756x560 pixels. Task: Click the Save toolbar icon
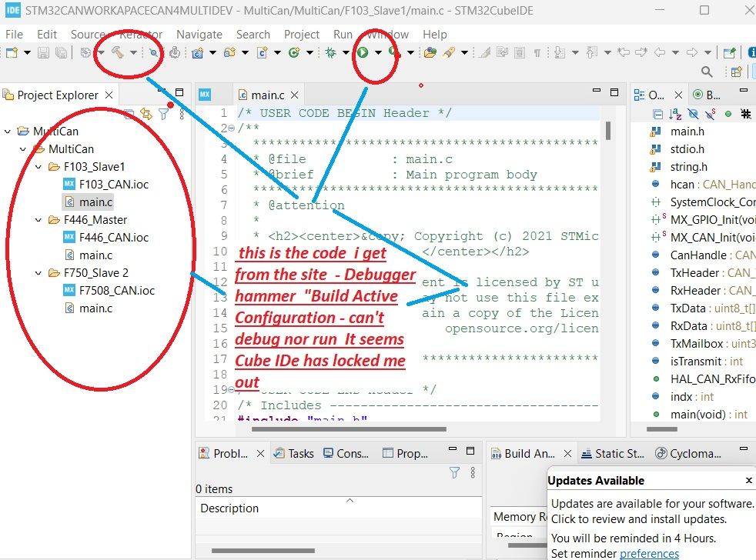(x=43, y=52)
